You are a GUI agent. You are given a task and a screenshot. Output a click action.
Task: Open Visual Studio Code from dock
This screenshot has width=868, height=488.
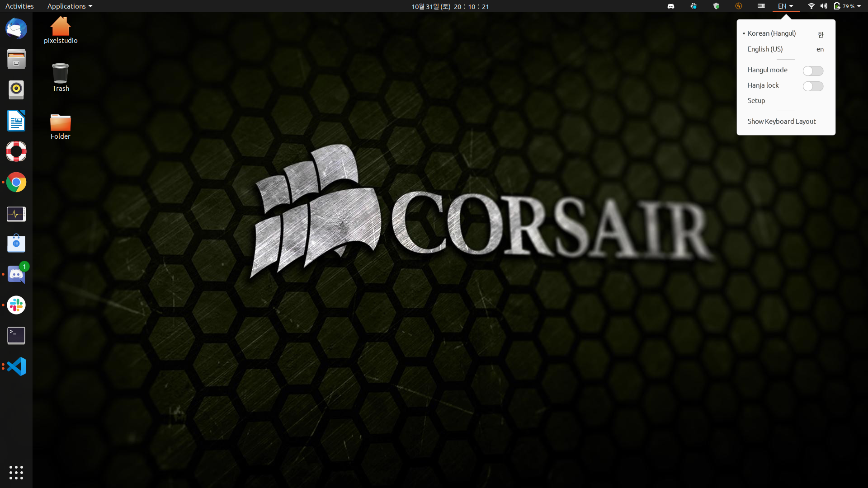pyautogui.click(x=16, y=366)
